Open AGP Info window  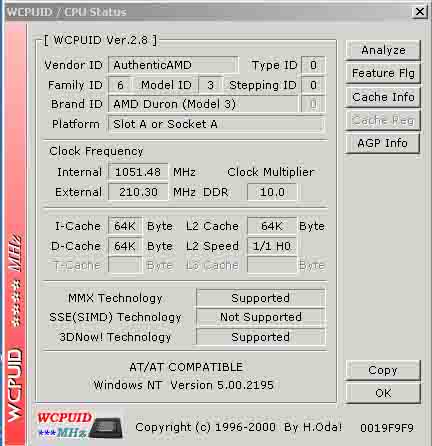383,143
